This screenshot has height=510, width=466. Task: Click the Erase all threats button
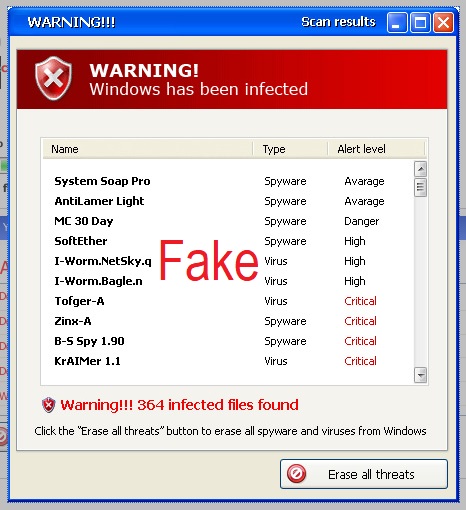tap(364, 474)
